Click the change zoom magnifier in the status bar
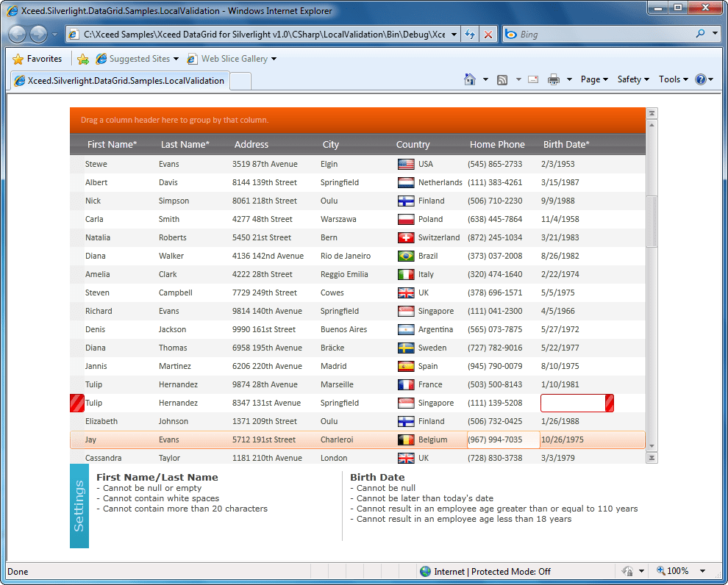728x585 pixels. click(x=660, y=571)
